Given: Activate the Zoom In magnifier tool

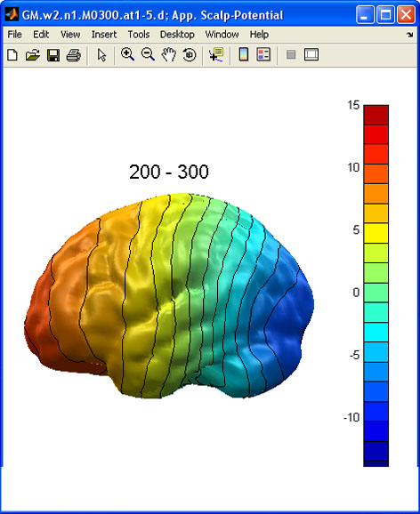Looking at the screenshot, I should point(127,54).
